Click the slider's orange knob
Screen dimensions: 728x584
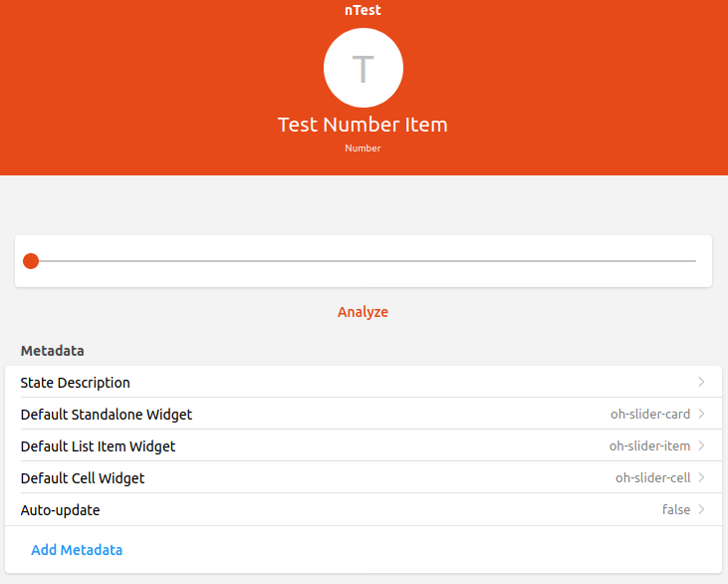point(31,261)
